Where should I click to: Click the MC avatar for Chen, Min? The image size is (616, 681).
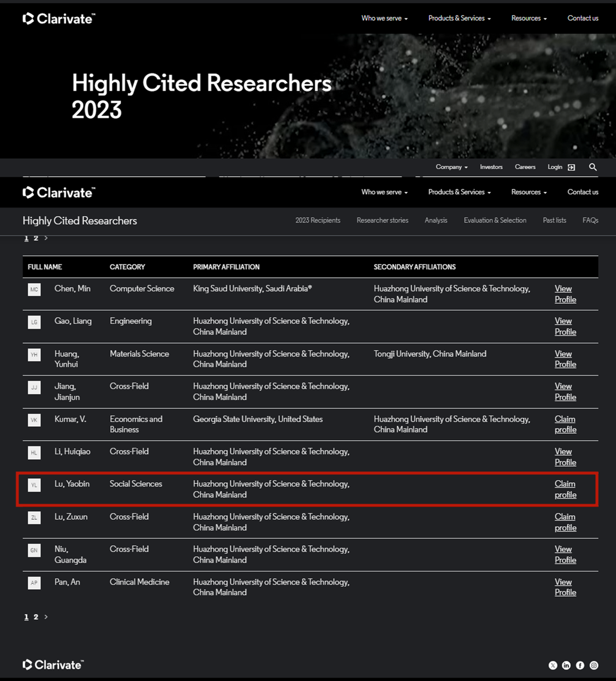tap(34, 289)
